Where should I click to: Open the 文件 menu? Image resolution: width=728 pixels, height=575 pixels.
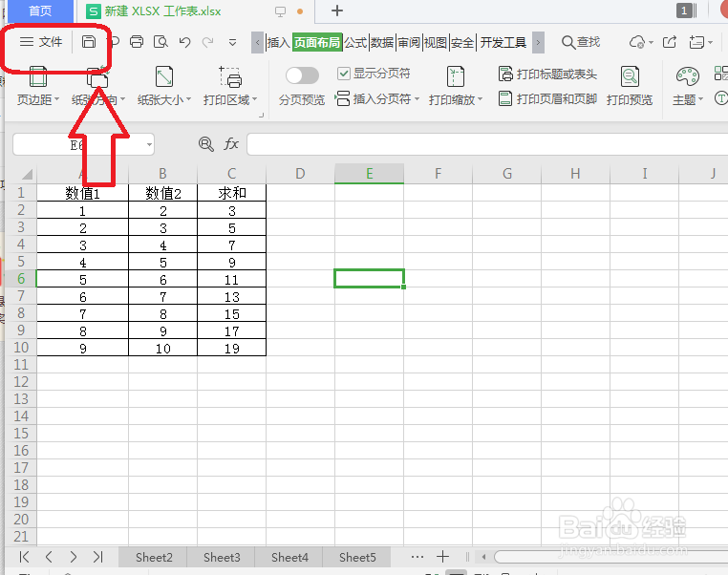point(41,42)
